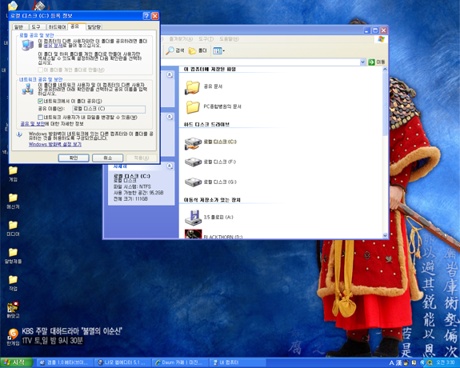This screenshot has width=460, height=368.
Task: Click the Explorer scrollbar up arrow
Action: 385,69
